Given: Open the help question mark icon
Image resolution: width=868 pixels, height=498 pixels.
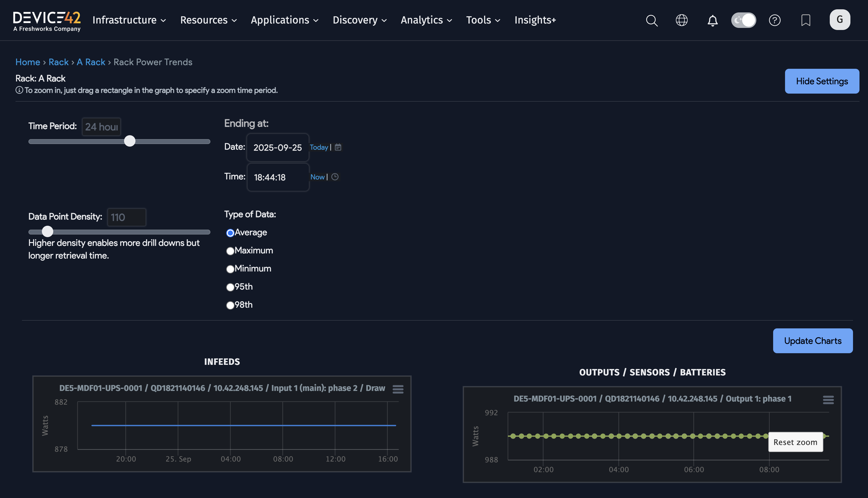Looking at the screenshot, I should (775, 20).
